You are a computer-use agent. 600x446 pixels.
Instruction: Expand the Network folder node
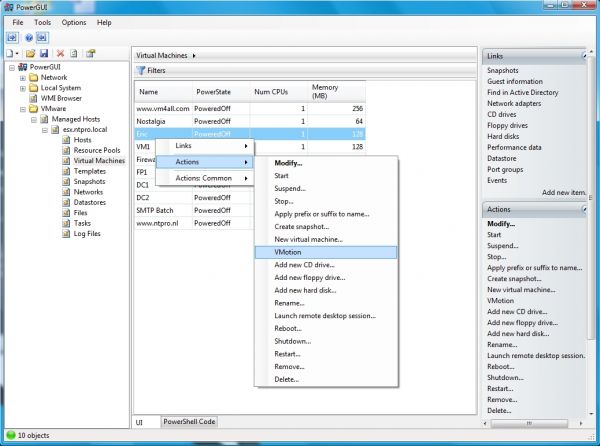coord(23,78)
